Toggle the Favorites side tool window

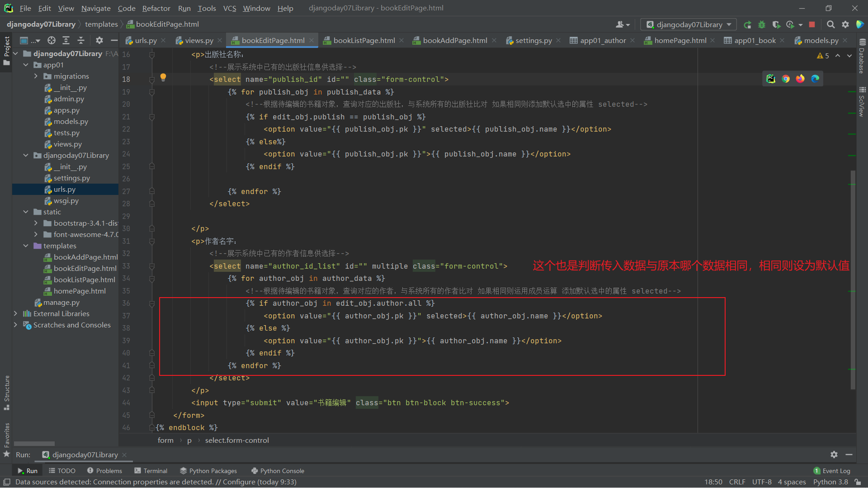point(6,440)
